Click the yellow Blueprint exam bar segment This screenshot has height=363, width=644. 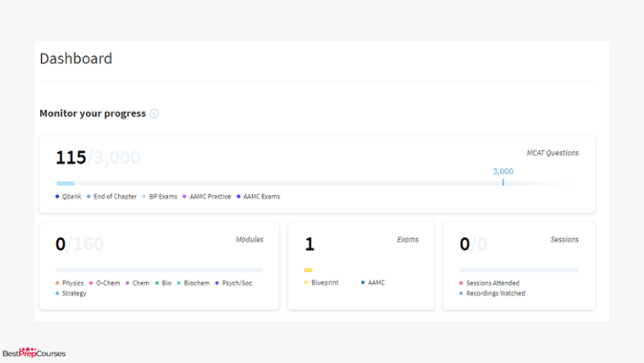pyautogui.click(x=308, y=270)
